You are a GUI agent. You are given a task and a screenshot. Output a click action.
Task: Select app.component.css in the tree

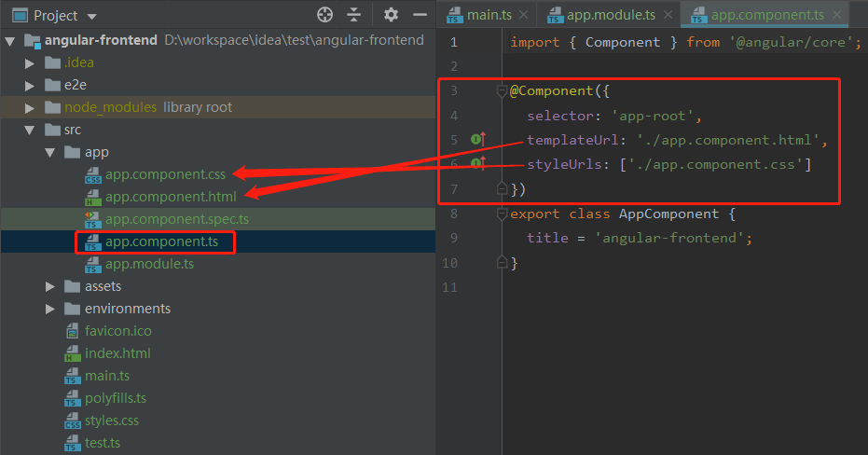pos(166,174)
